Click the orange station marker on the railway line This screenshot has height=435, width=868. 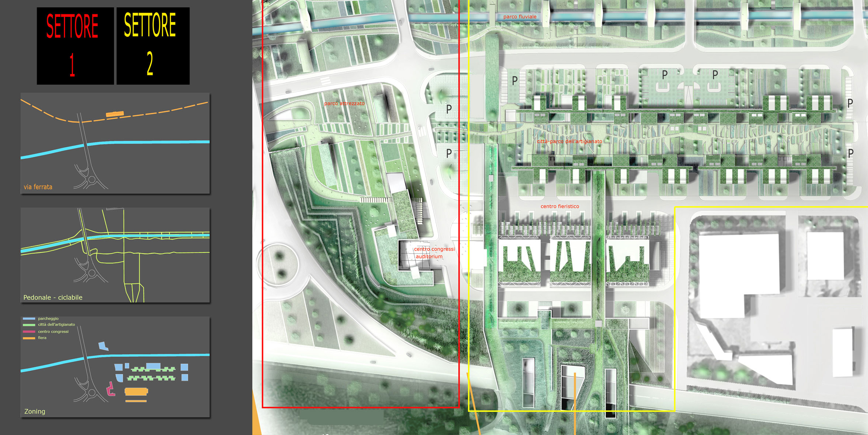(x=115, y=114)
